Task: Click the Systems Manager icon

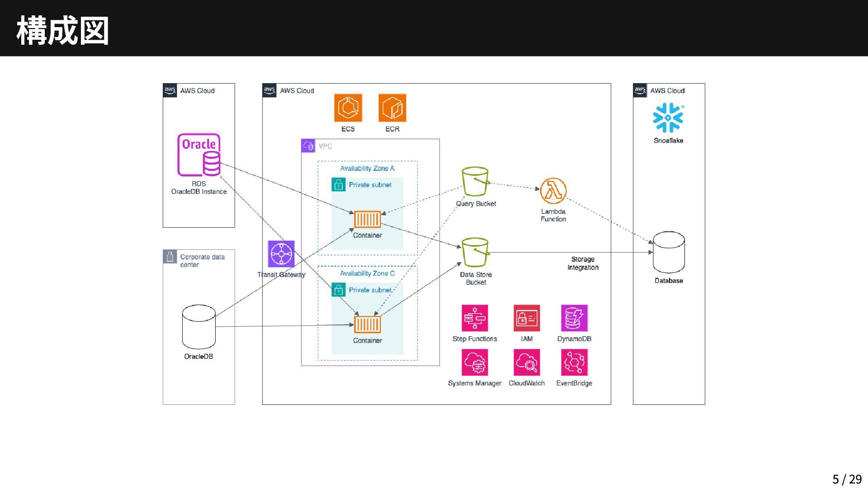Action: pyautogui.click(x=475, y=362)
